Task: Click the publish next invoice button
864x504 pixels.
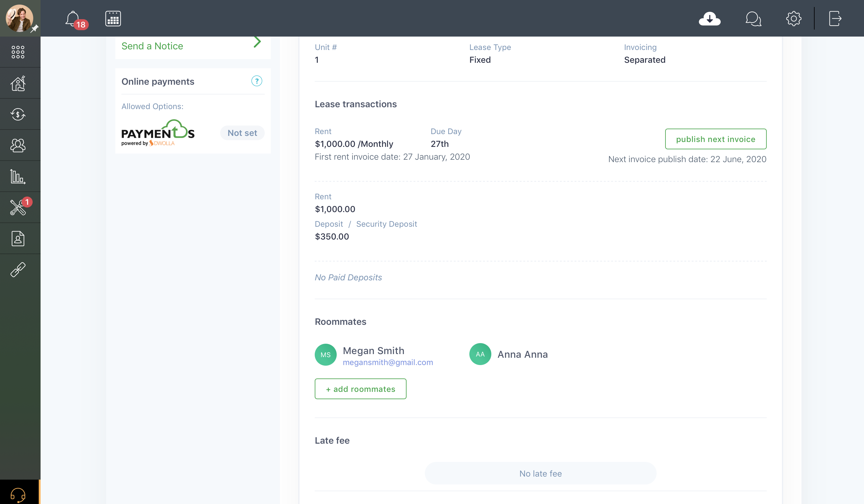Action: tap(715, 139)
